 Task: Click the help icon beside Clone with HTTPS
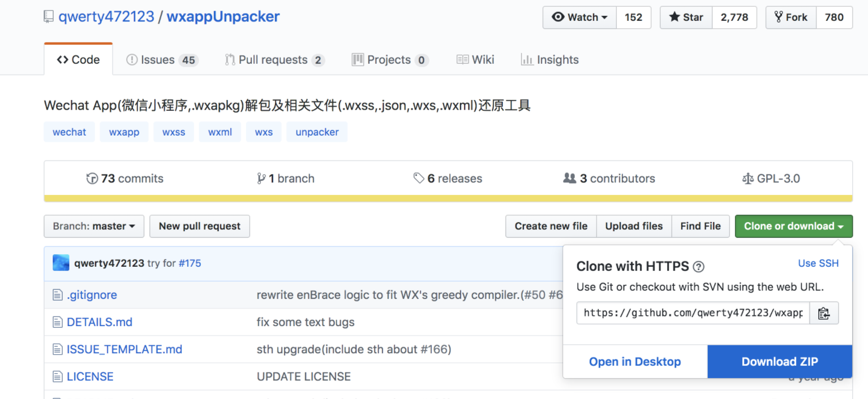click(699, 267)
